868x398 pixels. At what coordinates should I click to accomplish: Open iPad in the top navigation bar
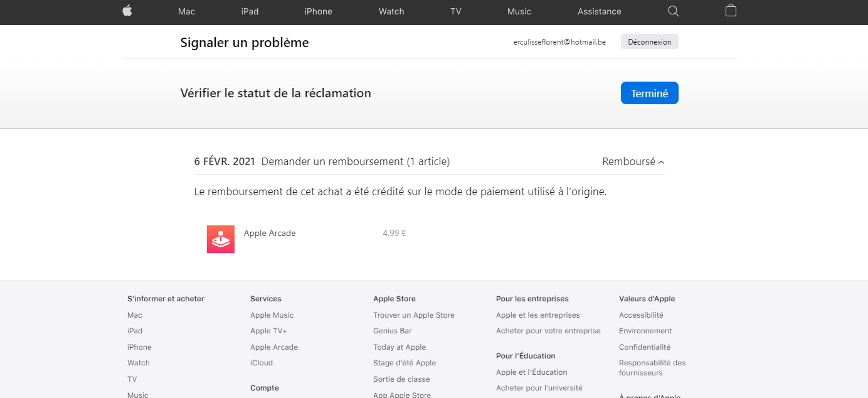pos(250,11)
